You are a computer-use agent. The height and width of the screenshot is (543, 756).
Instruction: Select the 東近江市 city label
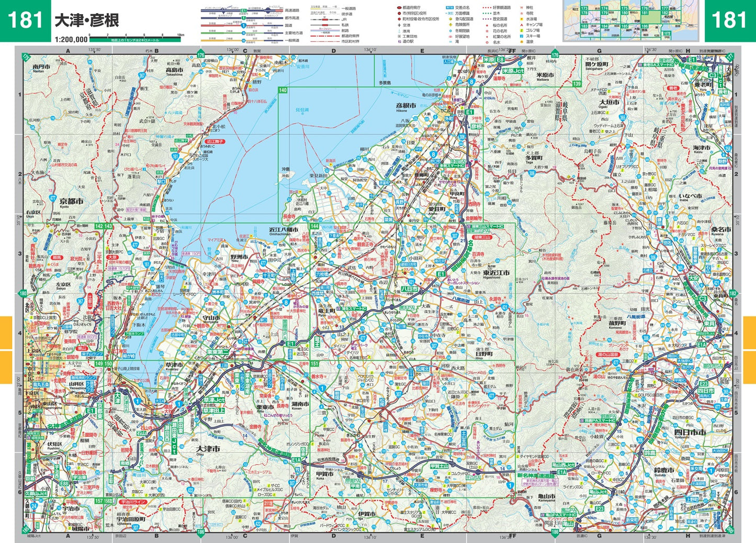coord(496,273)
